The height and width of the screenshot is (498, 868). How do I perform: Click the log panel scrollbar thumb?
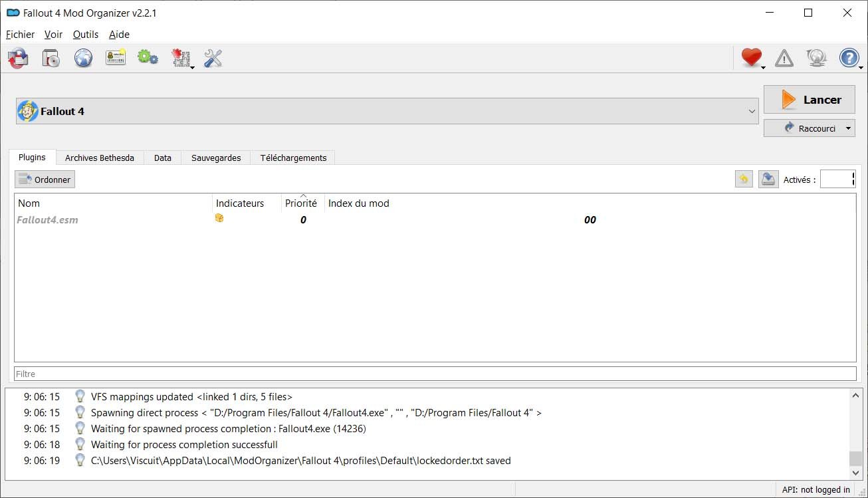[x=856, y=458]
